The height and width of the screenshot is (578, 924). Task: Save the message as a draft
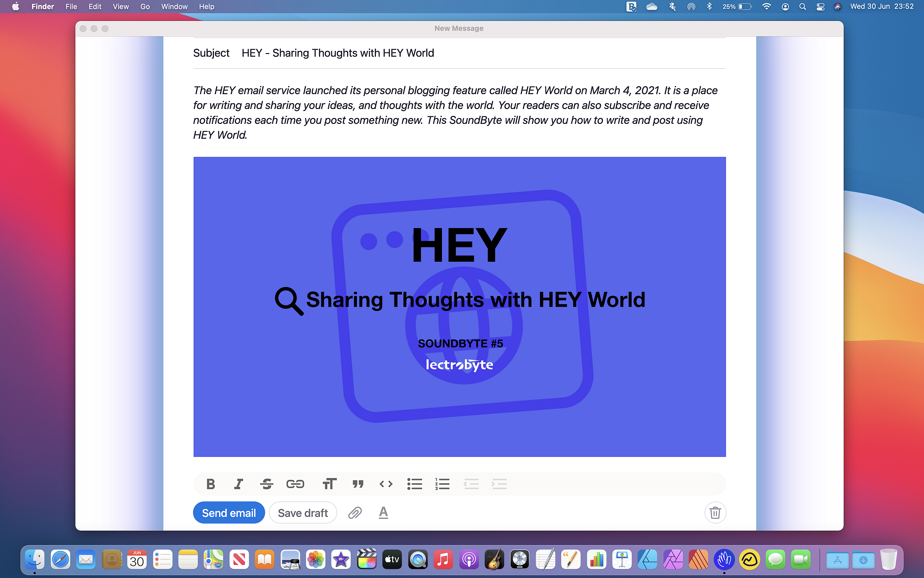coord(303,512)
